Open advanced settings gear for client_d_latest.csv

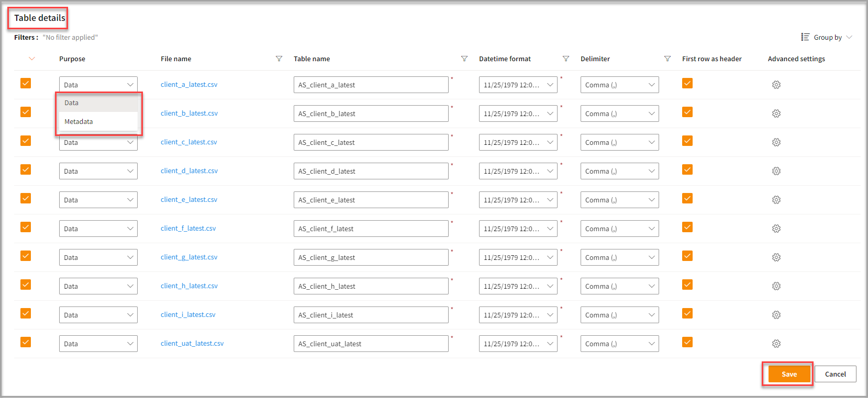[x=776, y=171]
